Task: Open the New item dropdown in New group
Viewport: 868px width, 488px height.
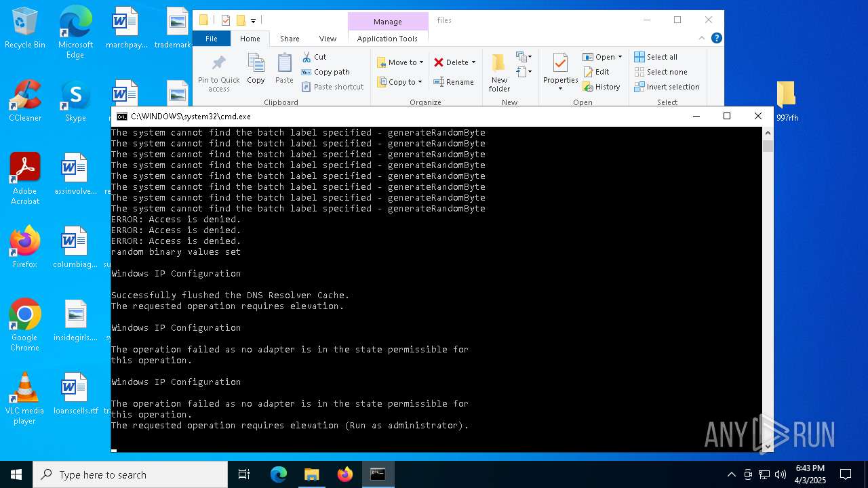Action: 524,57
